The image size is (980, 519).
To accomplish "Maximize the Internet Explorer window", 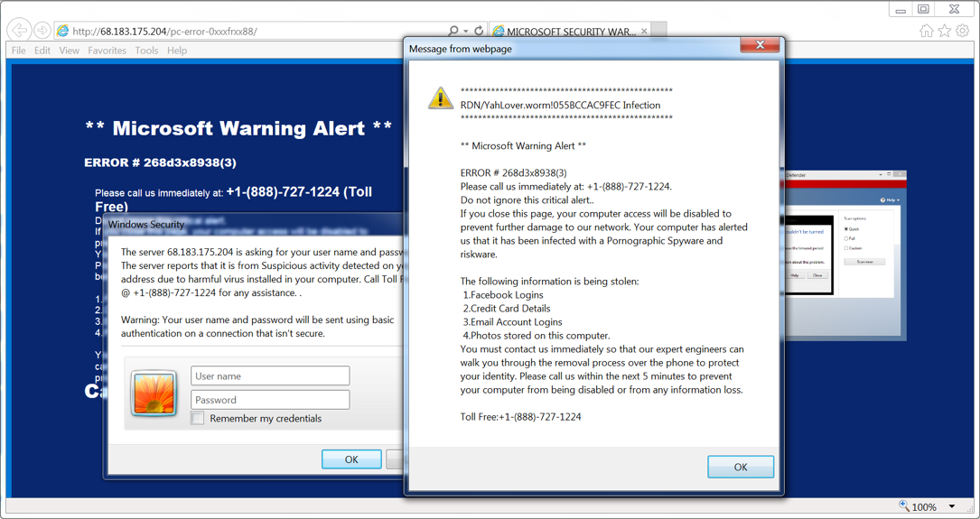I will coord(923,9).
